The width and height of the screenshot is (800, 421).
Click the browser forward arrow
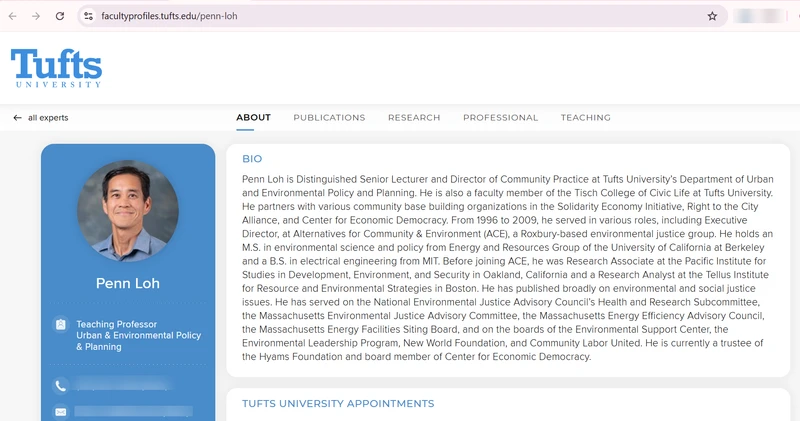[36, 16]
